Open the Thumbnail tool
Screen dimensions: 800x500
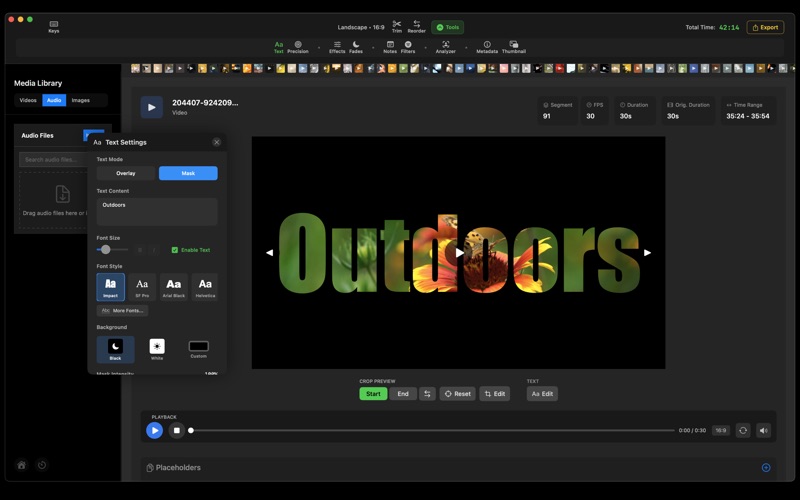click(x=513, y=47)
